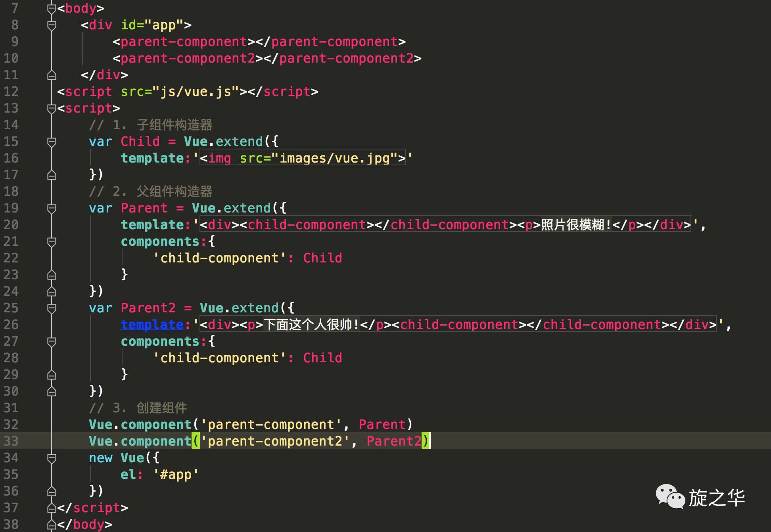Click the highlighted closing parenthesis on line 33
This screenshot has width=771, height=532.
(x=425, y=441)
